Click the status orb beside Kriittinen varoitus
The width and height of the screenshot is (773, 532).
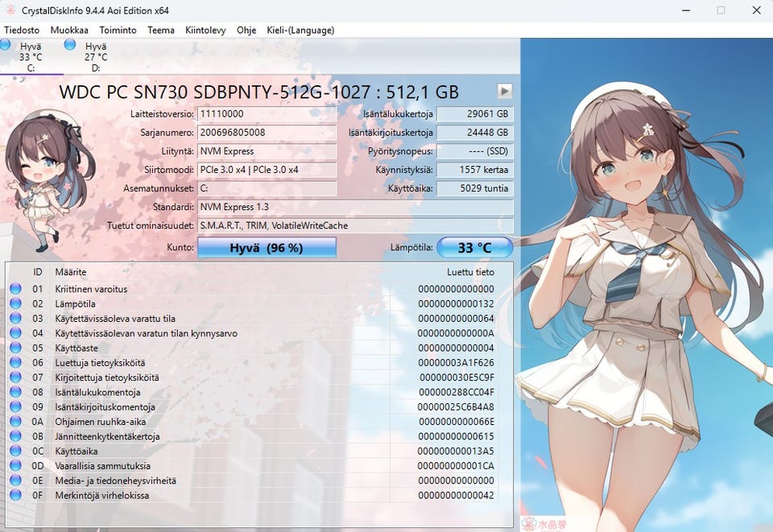coord(16,289)
